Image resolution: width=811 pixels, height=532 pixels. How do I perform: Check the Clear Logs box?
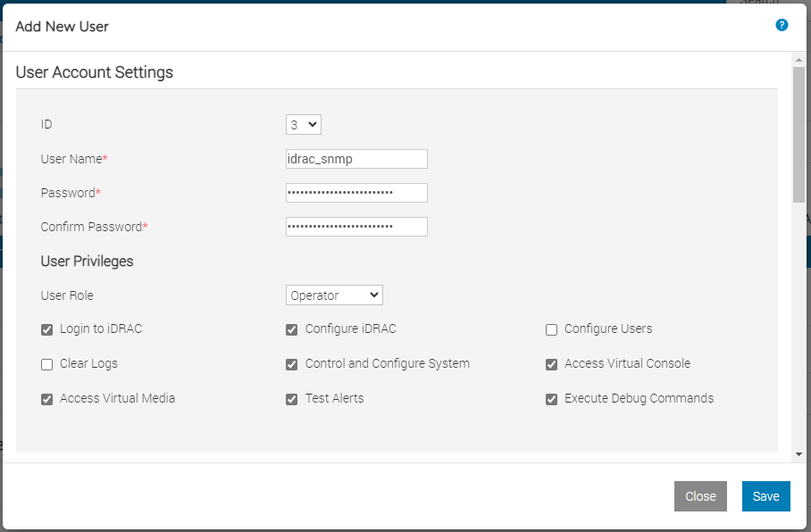(x=47, y=364)
